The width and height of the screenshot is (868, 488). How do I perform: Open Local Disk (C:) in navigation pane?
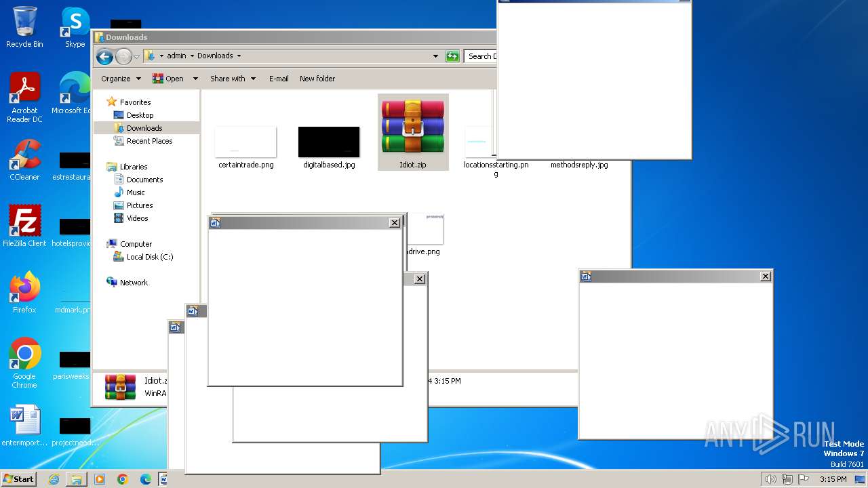(x=149, y=257)
